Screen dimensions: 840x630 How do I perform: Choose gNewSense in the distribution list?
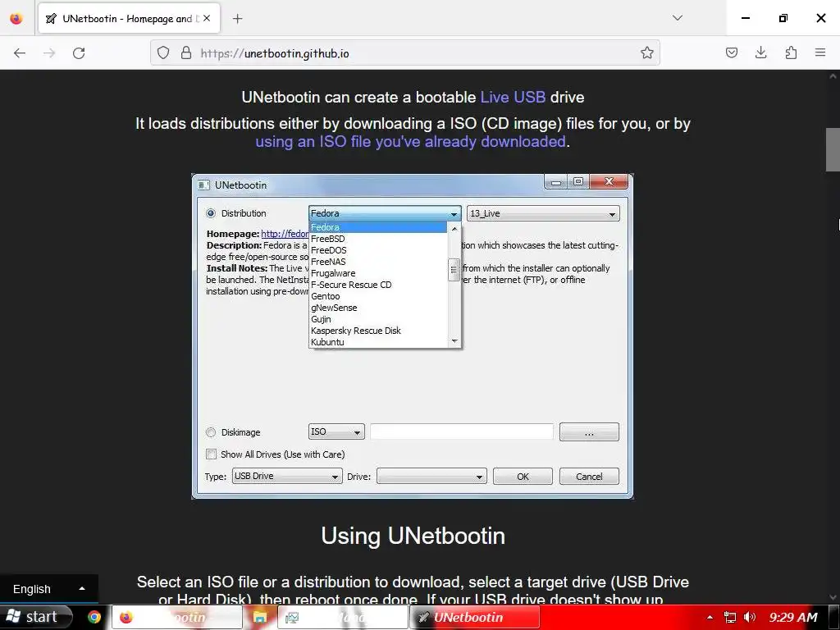coord(377,308)
